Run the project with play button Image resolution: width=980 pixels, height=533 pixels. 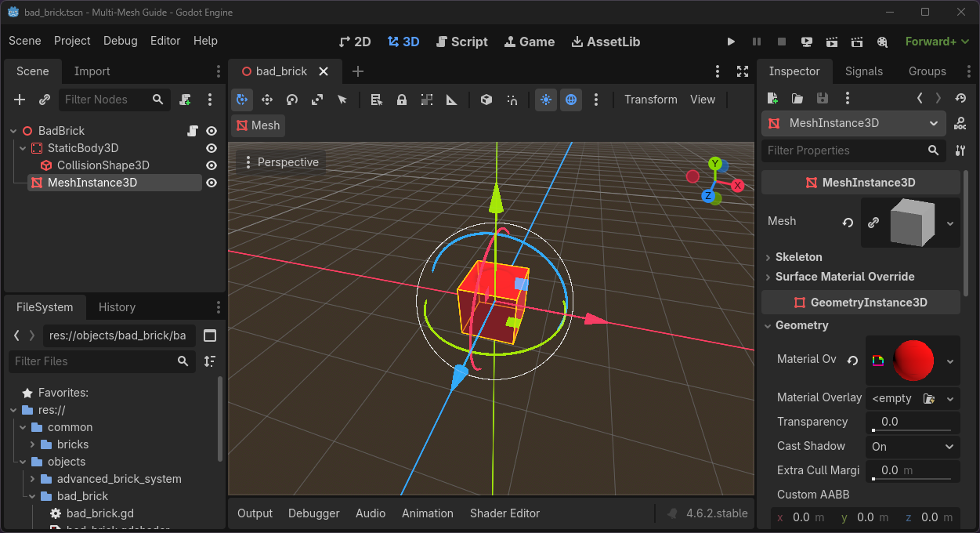tap(731, 42)
